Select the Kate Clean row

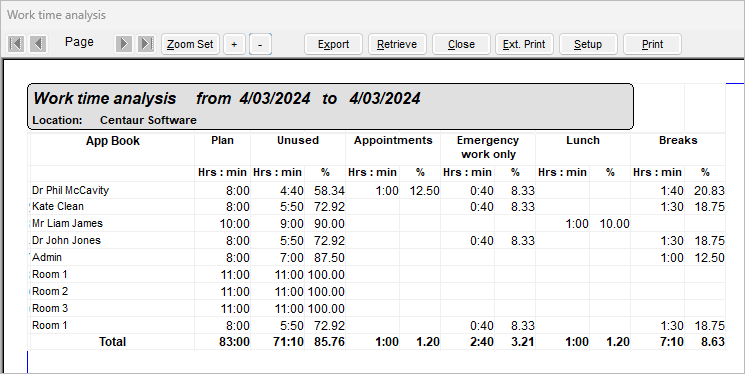point(378,207)
